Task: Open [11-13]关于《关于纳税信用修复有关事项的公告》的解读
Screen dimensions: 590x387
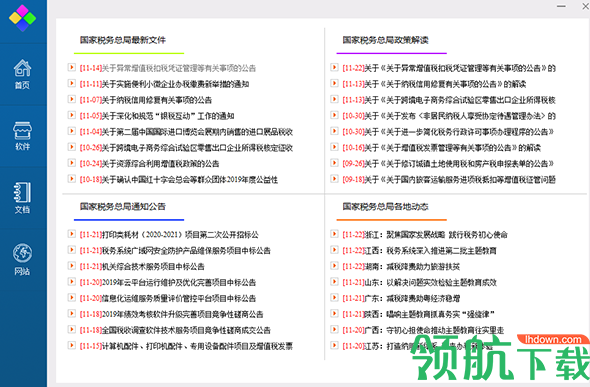Action: pyautogui.click(x=434, y=84)
